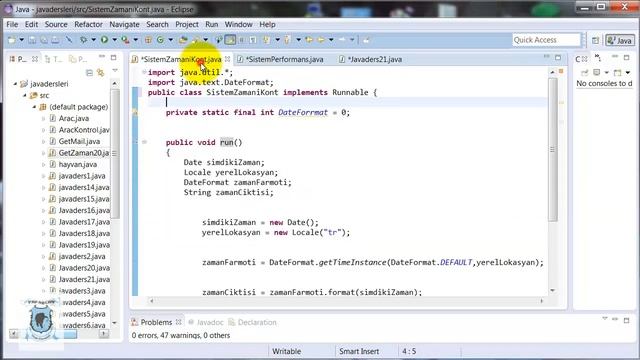Viewport: 640px width, 360px height.
Task: Maximize the Problems panel
Action: (x=627, y=320)
